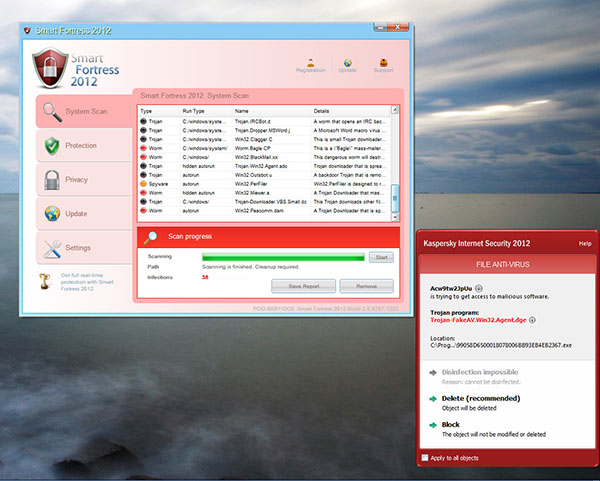Choose Block in Kaspersky popup
Image resolution: width=600 pixels, height=481 pixels.
[x=450, y=424]
